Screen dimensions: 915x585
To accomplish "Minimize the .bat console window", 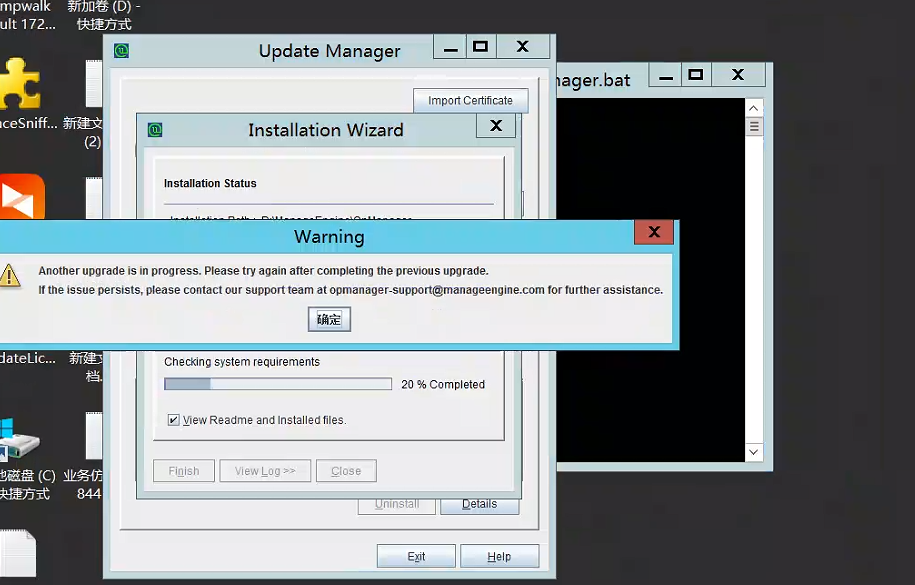I will tap(666, 76).
